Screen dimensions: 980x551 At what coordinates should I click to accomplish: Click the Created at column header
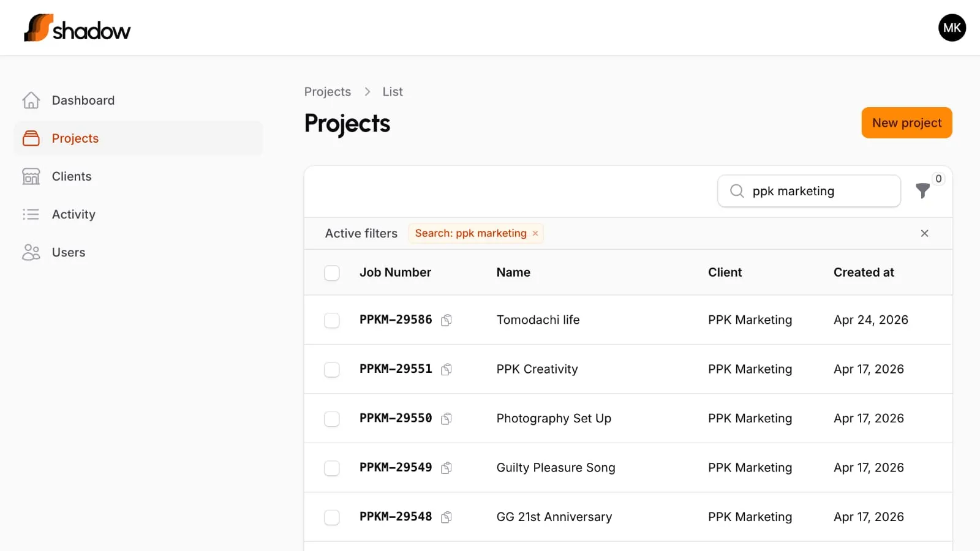tap(864, 272)
